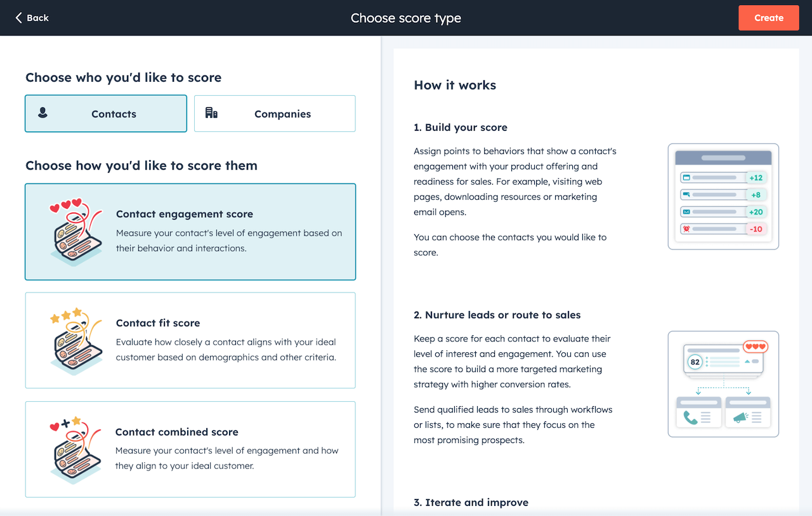Select the Contacts score option

point(106,114)
